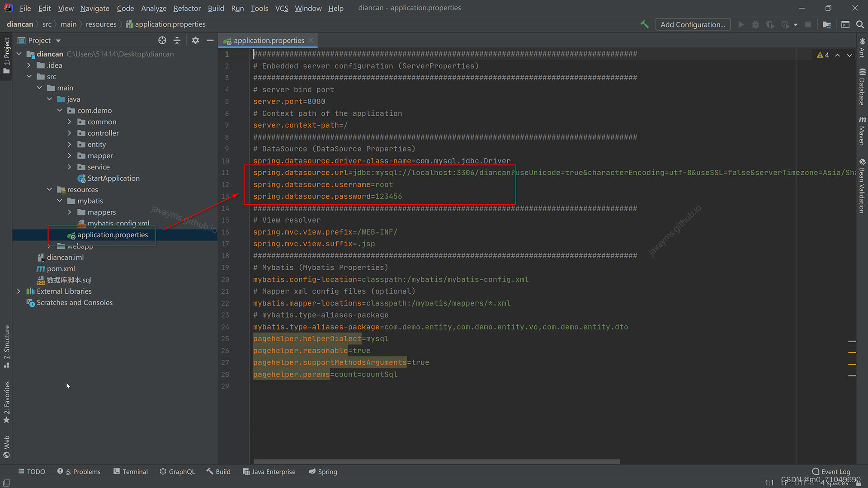The image size is (868, 488).
Task: Click the locate/select opened file target icon
Action: (x=162, y=40)
